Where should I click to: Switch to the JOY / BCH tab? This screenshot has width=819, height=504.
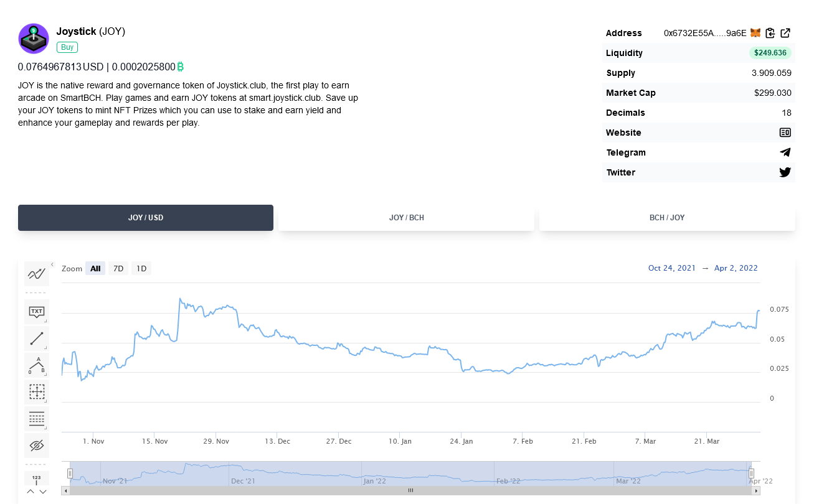407,218
